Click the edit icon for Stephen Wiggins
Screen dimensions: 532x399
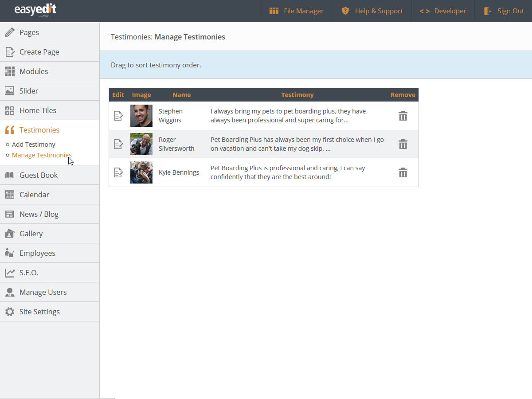pos(118,116)
